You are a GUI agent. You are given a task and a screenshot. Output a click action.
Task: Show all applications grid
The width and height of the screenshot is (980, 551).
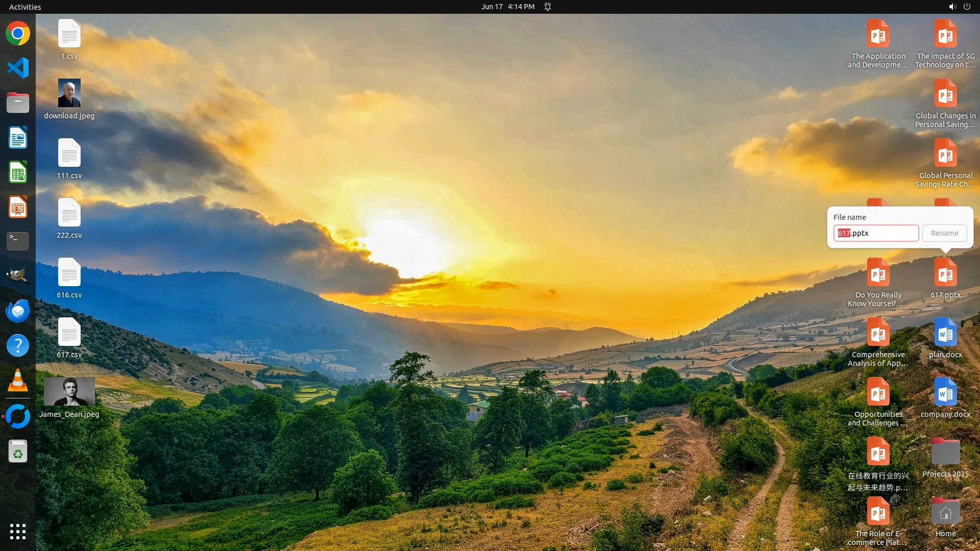pos(18,532)
